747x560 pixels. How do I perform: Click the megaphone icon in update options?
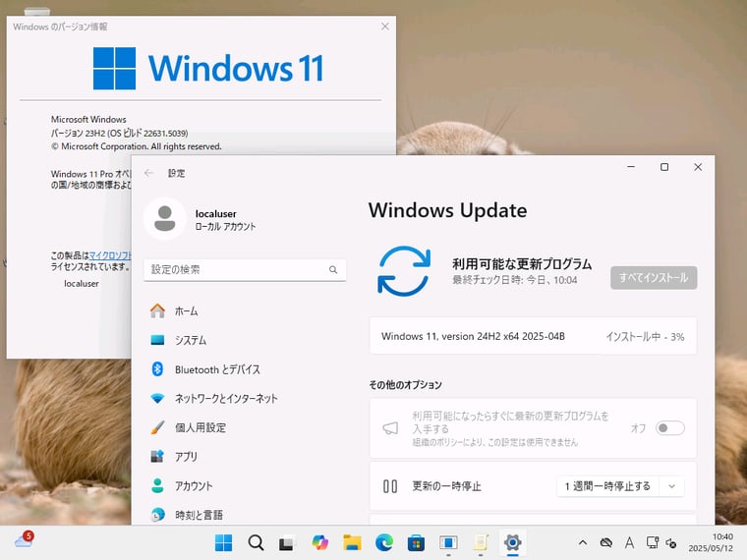point(390,428)
